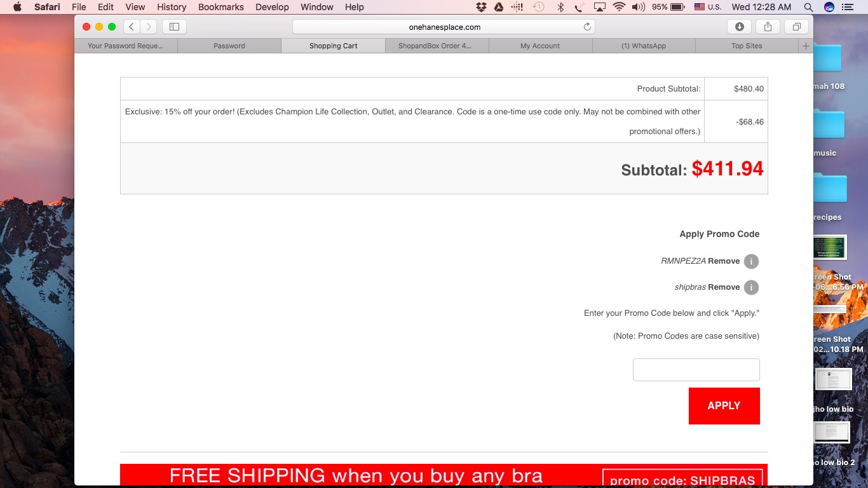The height and width of the screenshot is (488, 868).
Task: Select the music folder on desktop
Action: click(x=829, y=132)
